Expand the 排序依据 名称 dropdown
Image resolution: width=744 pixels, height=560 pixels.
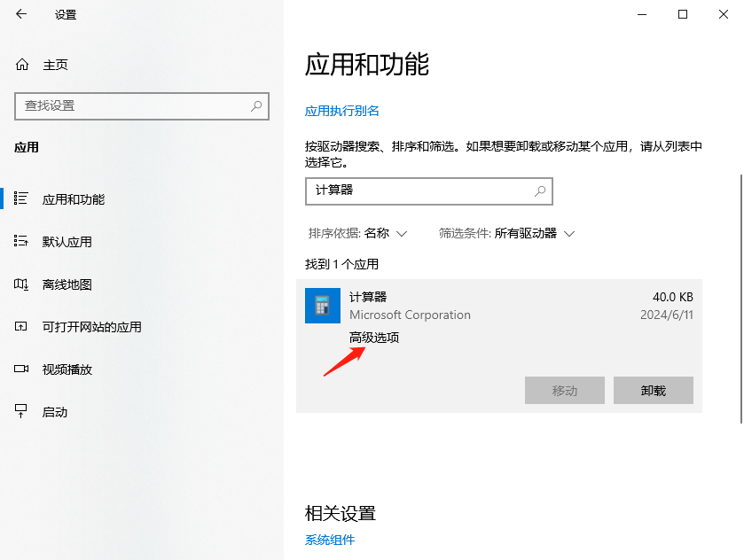point(357,233)
